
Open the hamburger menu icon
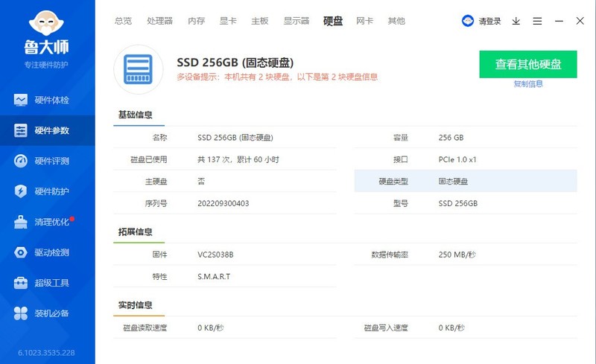click(x=537, y=21)
